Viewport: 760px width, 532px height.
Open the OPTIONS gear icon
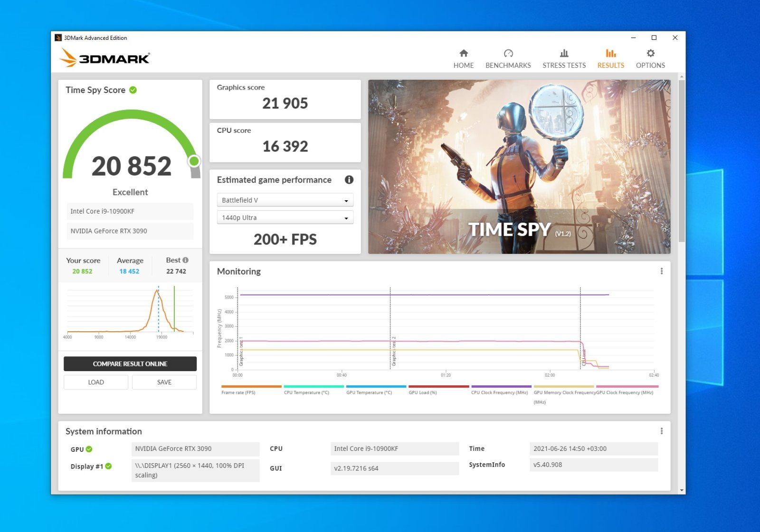651,53
